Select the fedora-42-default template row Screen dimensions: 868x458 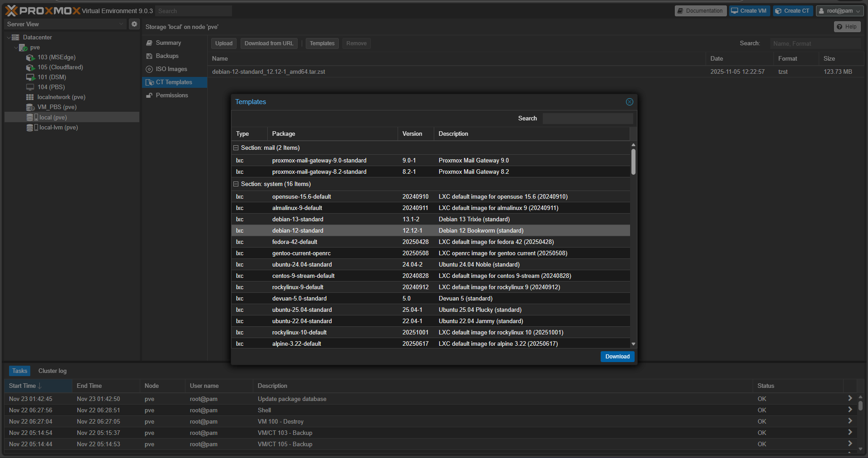[x=431, y=242]
